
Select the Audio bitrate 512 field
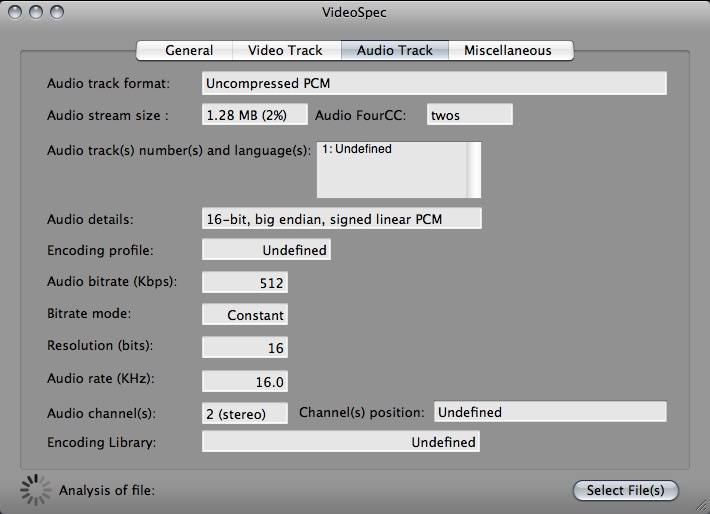pyautogui.click(x=244, y=283)
